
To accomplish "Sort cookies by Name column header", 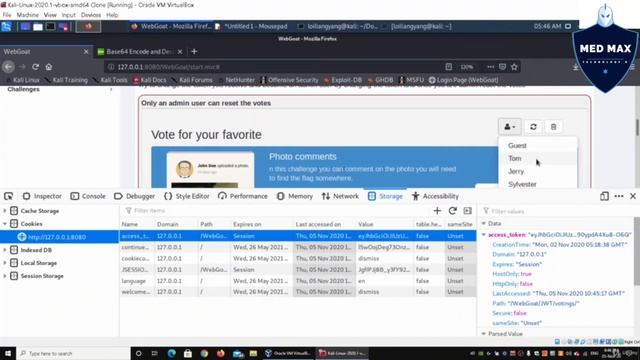I will pyautogui.click(x=137, y=224).
